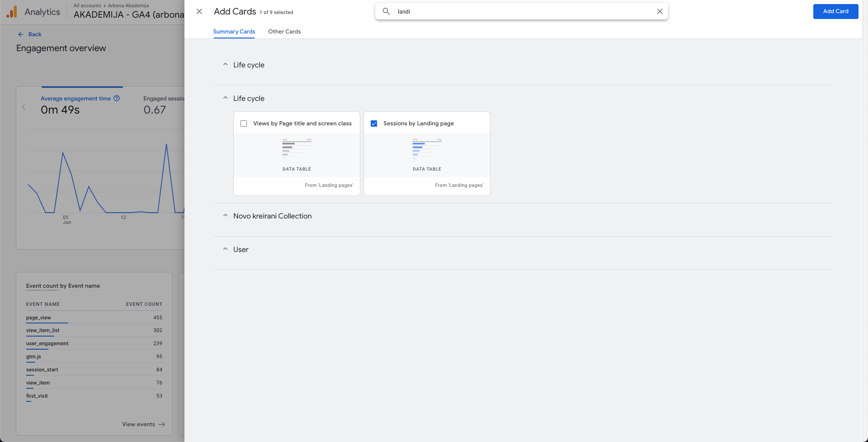Uncheck Sessions by Landing page

click(374, 124)
